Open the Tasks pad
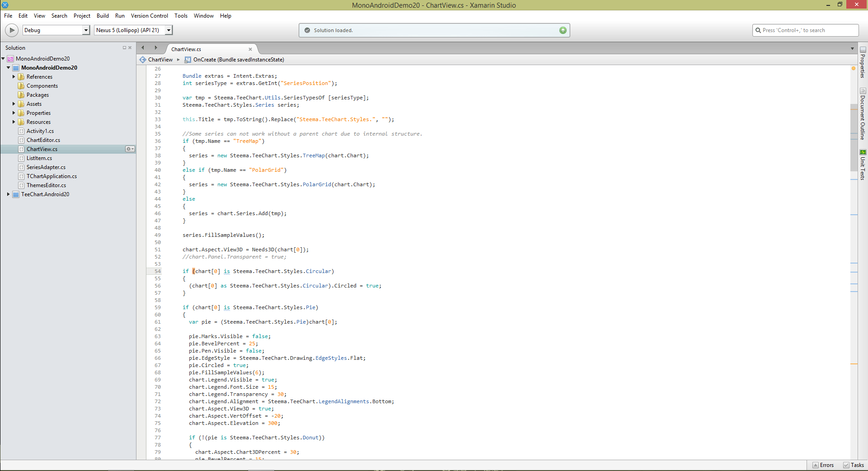This screenshot has width=868, height=471. coord(854,465)
